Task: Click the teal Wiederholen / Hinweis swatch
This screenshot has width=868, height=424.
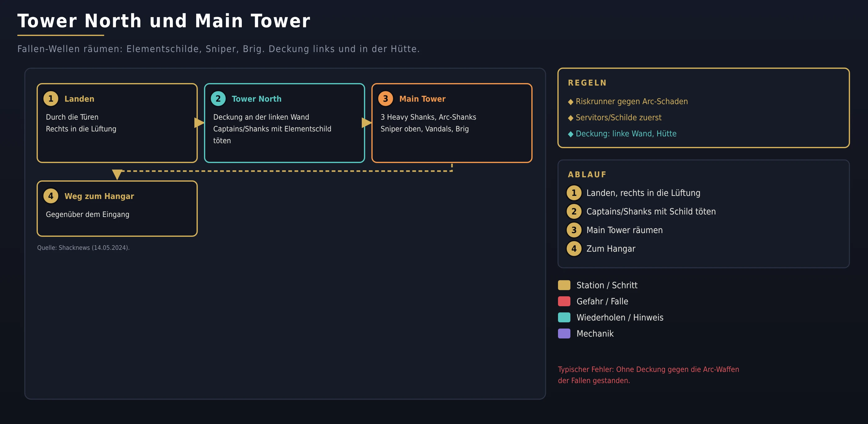Action: coord(564,318)
